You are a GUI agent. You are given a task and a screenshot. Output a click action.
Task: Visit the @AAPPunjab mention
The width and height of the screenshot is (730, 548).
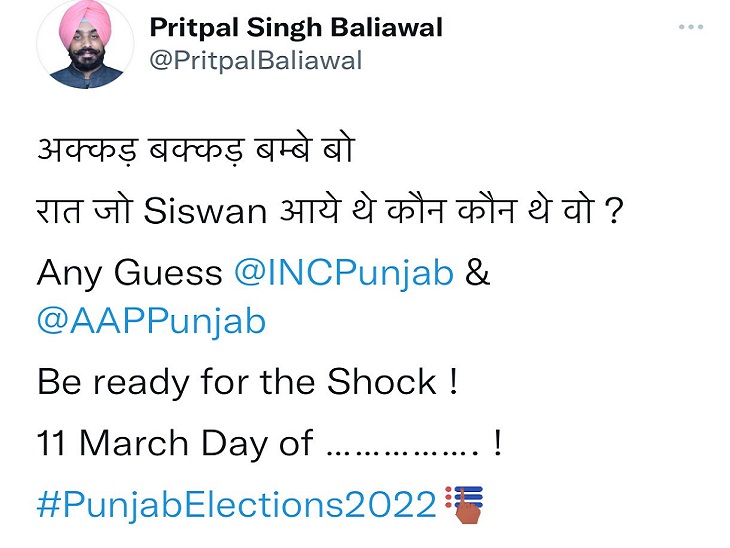(151, 321)
